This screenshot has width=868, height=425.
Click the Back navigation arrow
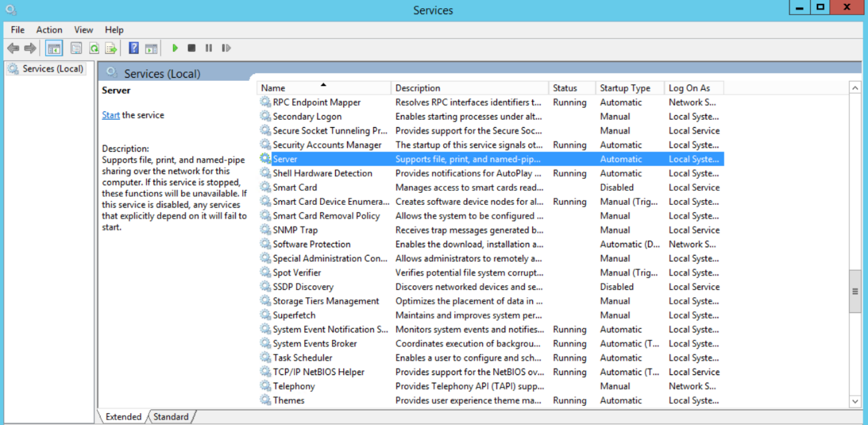click(14, 47)
